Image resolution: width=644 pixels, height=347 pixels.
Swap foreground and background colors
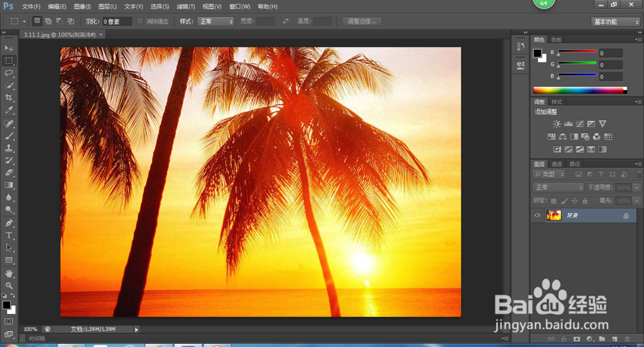[x=13, y=295]
